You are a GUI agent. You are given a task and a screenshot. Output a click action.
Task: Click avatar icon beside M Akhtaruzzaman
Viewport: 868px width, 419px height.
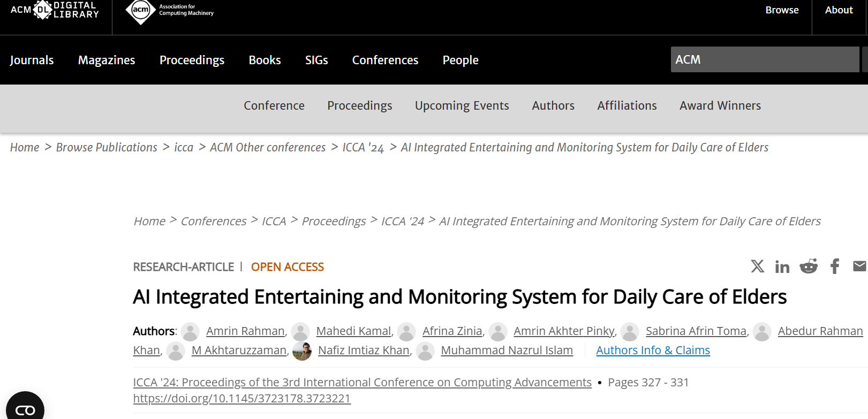[x=176, y=351]
